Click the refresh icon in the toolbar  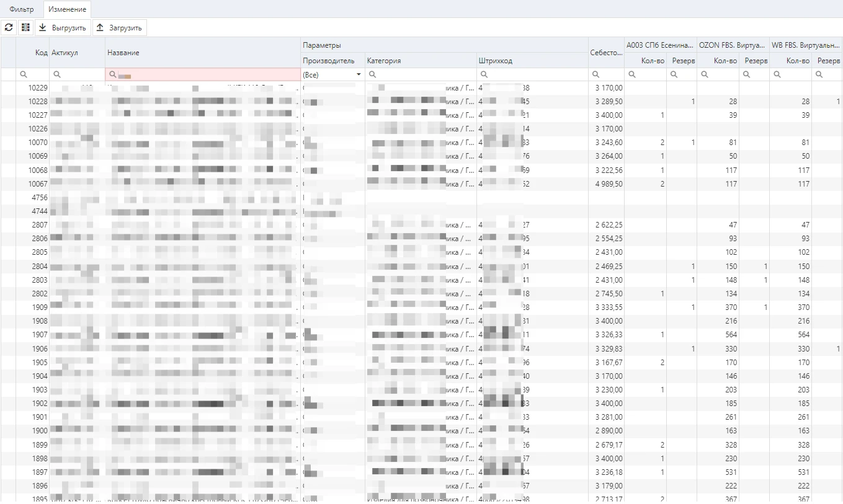pyautogui.click(x=9, y=27)
